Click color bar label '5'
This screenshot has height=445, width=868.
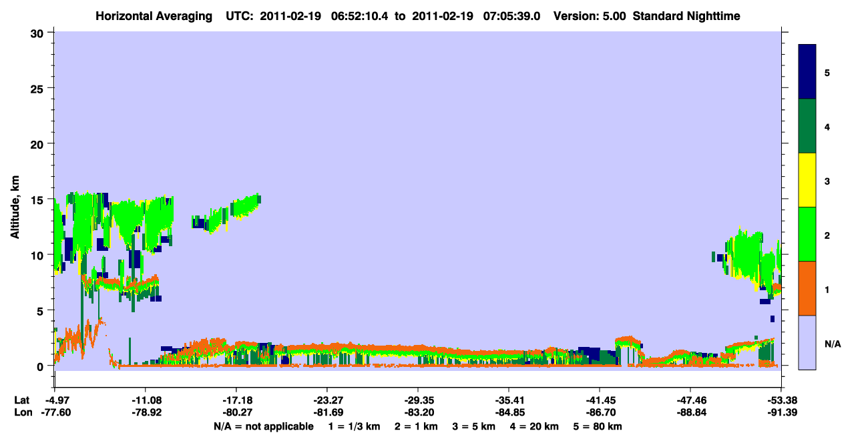click(827, 72)
